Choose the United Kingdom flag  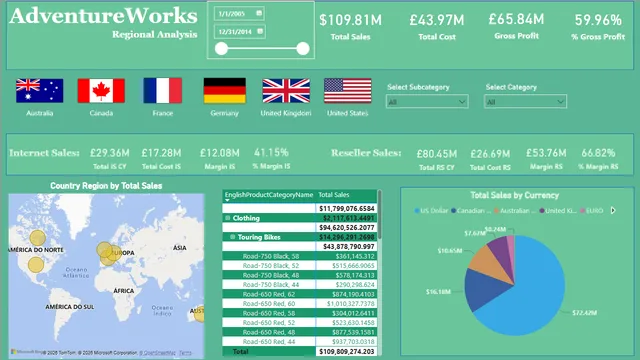(x=286, y=91)
